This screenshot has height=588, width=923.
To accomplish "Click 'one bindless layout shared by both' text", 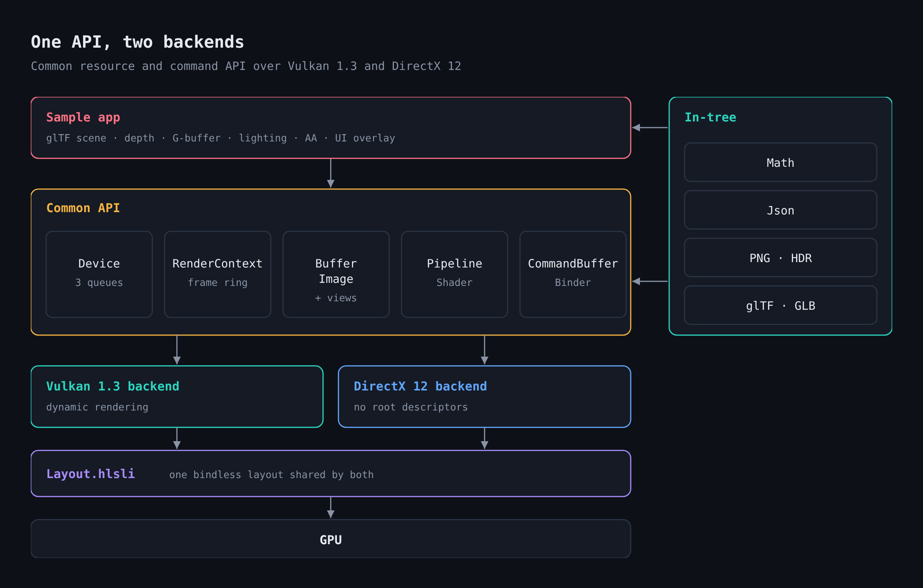I will (272, 475).
